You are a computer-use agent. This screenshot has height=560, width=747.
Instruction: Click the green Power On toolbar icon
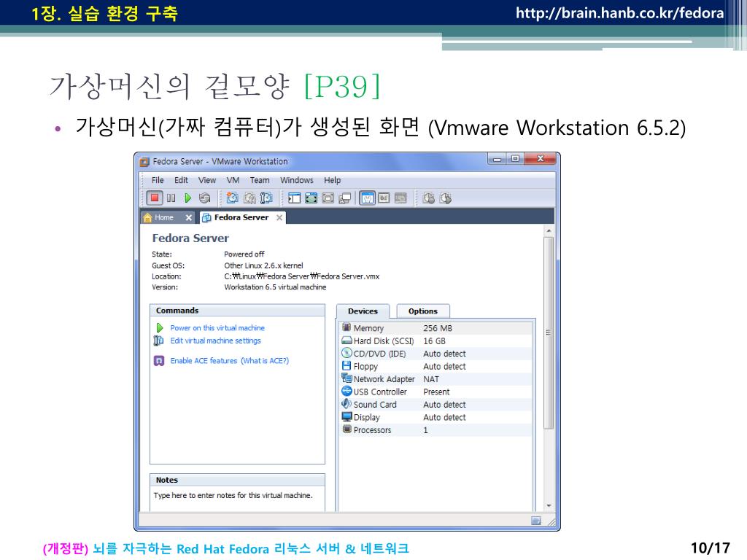coord(187,198)
